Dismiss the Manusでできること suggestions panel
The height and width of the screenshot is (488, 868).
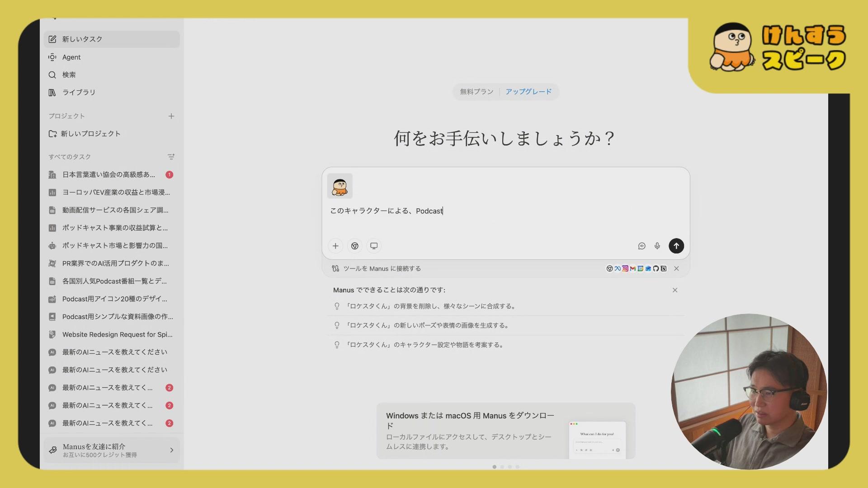point(675,290)
